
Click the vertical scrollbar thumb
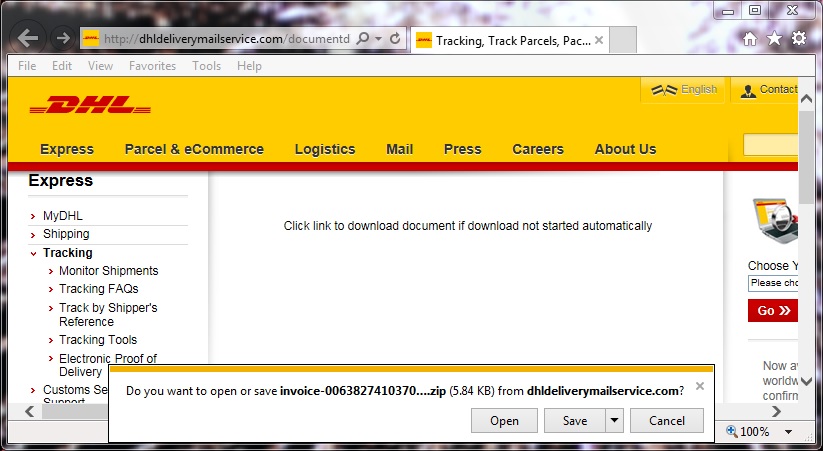[x=806, y=156]
